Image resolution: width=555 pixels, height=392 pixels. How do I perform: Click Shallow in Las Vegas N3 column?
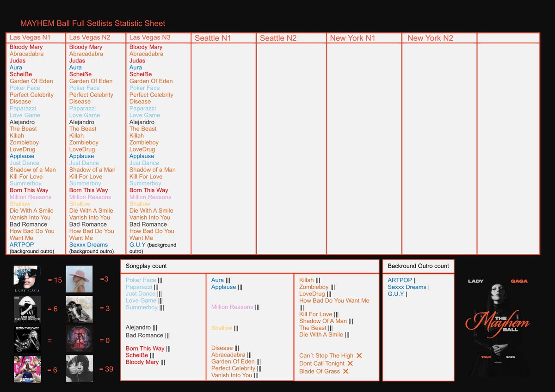(x=140, y=204)
